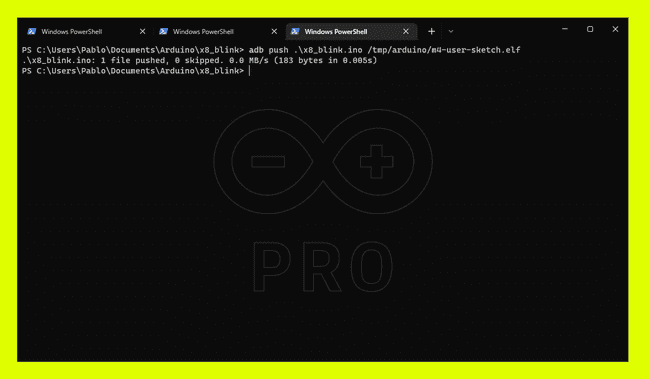This screenshot has width=650, height=379.
Task: Open a new tab with plus button
Action: (431, 32)
